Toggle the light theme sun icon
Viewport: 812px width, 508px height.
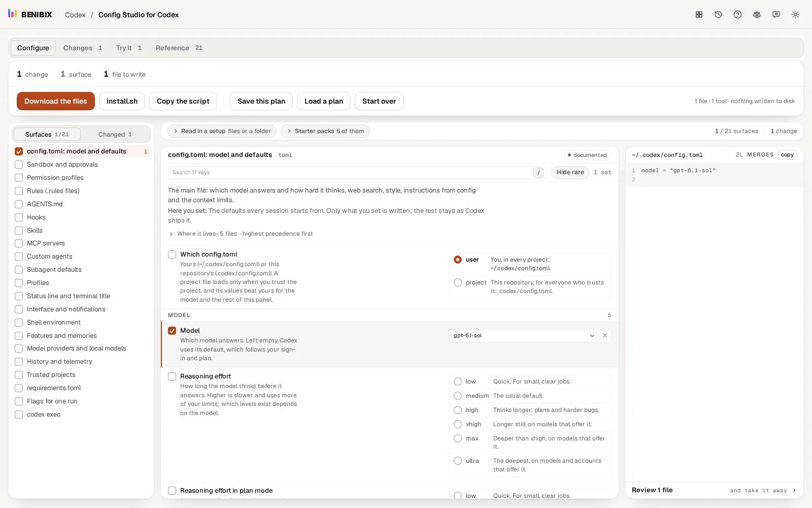pos(795,15)
